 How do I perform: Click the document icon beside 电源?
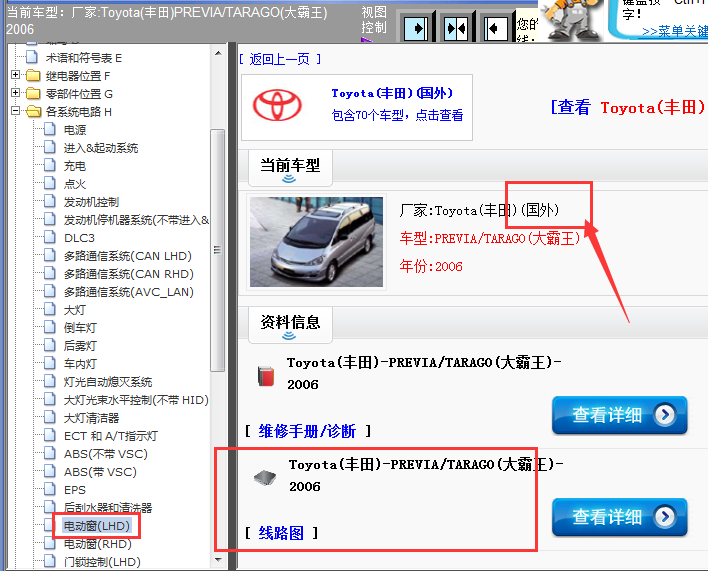click(50, 130)
